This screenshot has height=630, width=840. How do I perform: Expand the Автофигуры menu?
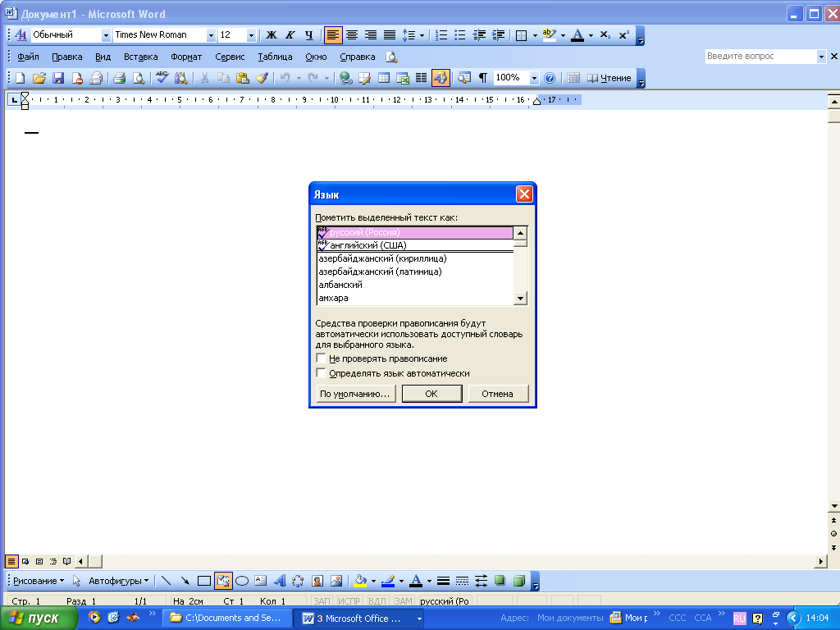118,581
